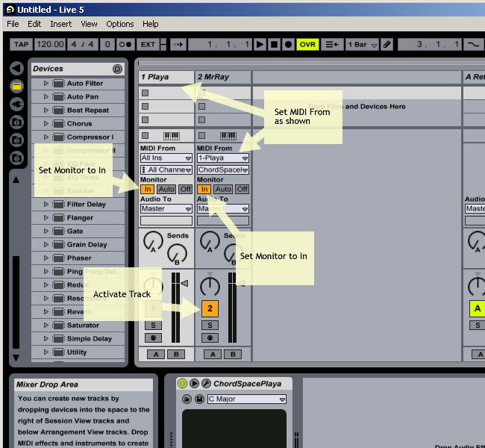Expand the Chorus device
This screenshot has width=485, height=448.
pyautogui.click(x=46, y=123)
